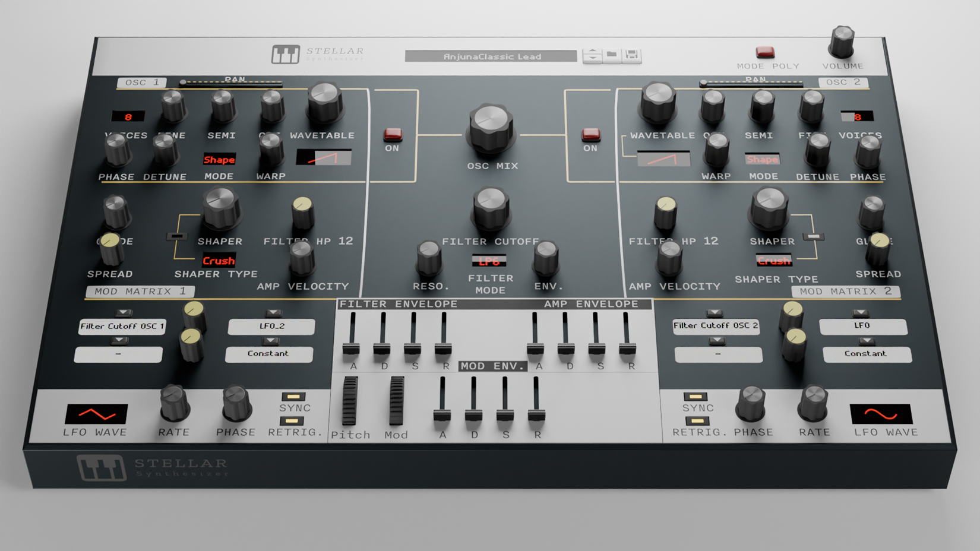
Task: Click the LFO filter mode display
Action: [488, 261]
